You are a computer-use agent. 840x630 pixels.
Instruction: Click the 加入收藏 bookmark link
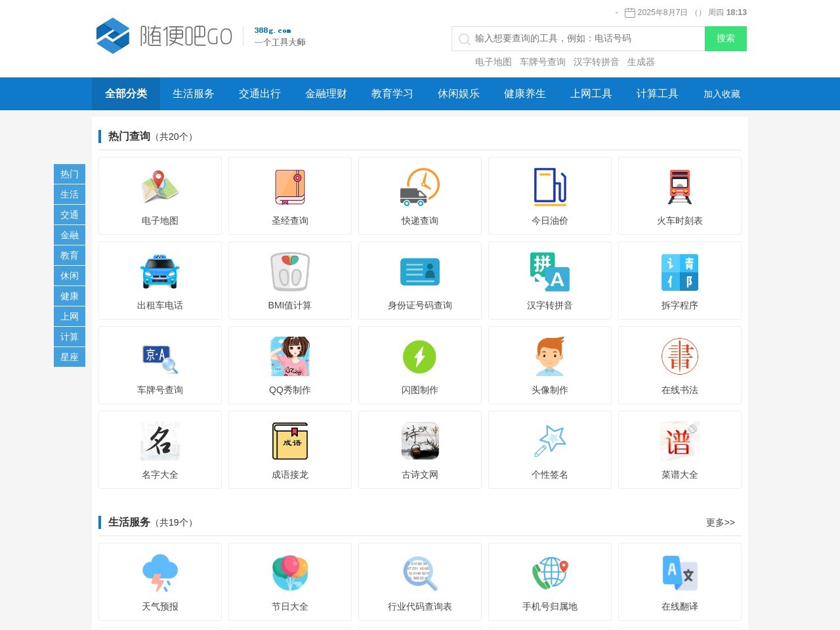(721, 94)
